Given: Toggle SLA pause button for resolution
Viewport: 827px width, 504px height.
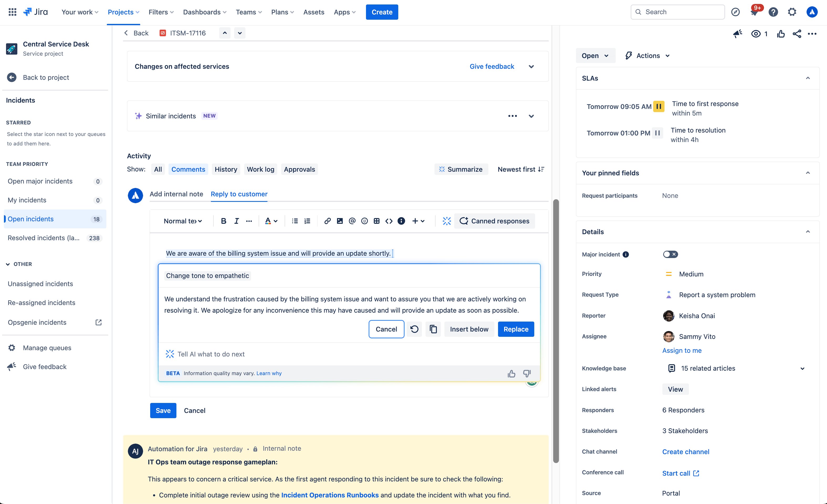Looking at the screenshot, I should (x=657, y=132).
